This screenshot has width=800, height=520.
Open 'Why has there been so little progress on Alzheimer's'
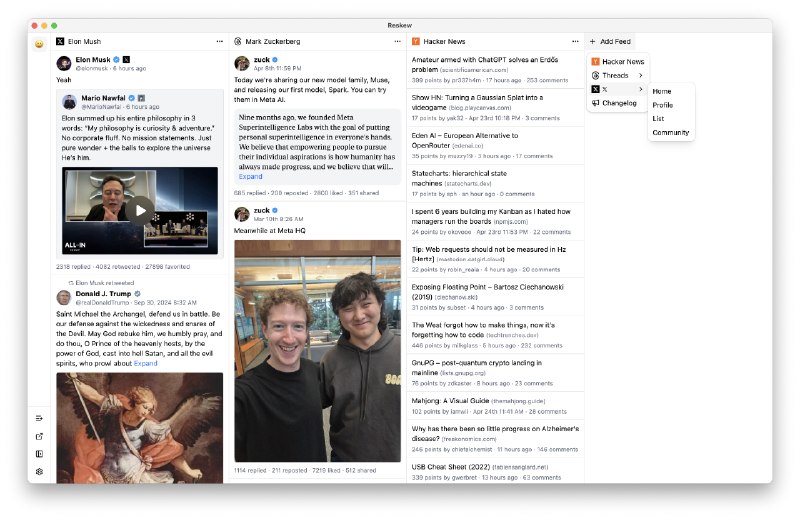click(495, 434)
